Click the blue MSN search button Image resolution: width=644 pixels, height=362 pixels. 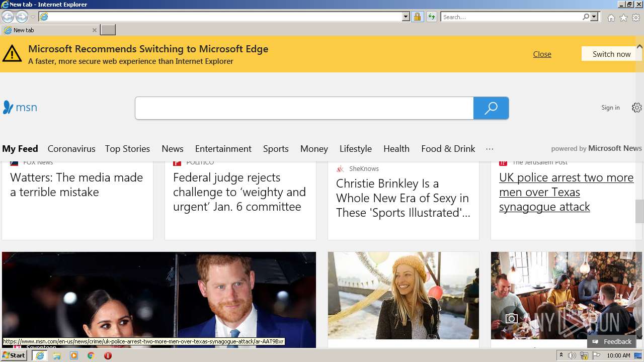491,108
